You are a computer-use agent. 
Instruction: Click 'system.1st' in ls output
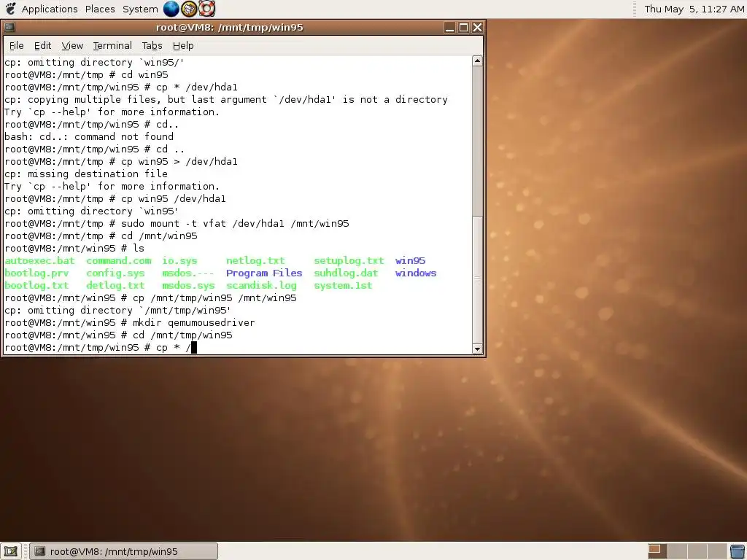(343, 286)
